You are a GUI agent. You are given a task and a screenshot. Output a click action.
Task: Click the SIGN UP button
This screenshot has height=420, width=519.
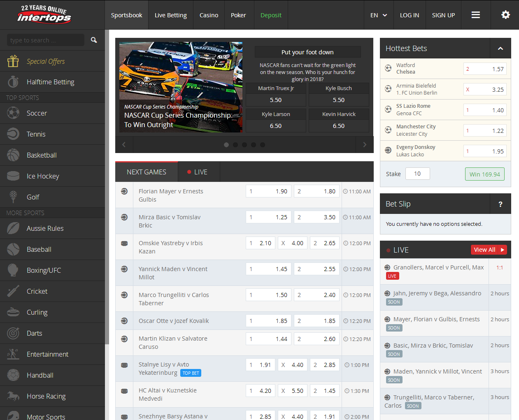tap(443, 15)
